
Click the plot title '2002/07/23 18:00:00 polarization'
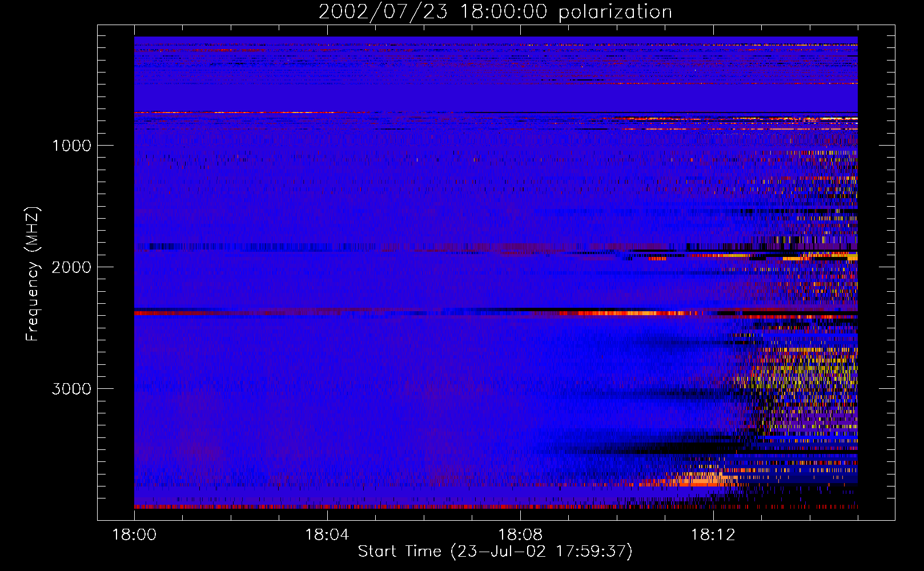495,12
